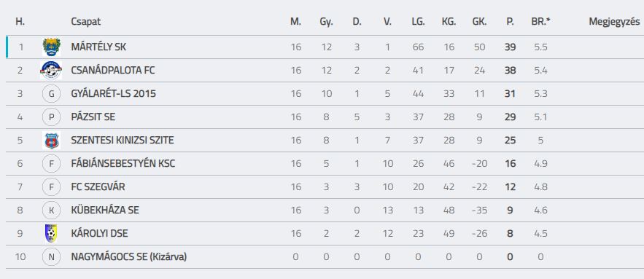
Task: Click the Kübekháza SE K badge
Action: pos(51,211)
